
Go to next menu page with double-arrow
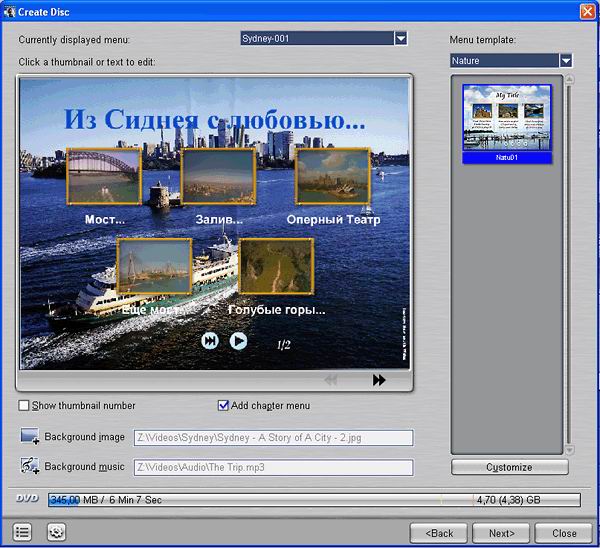(x=379, y=380)
